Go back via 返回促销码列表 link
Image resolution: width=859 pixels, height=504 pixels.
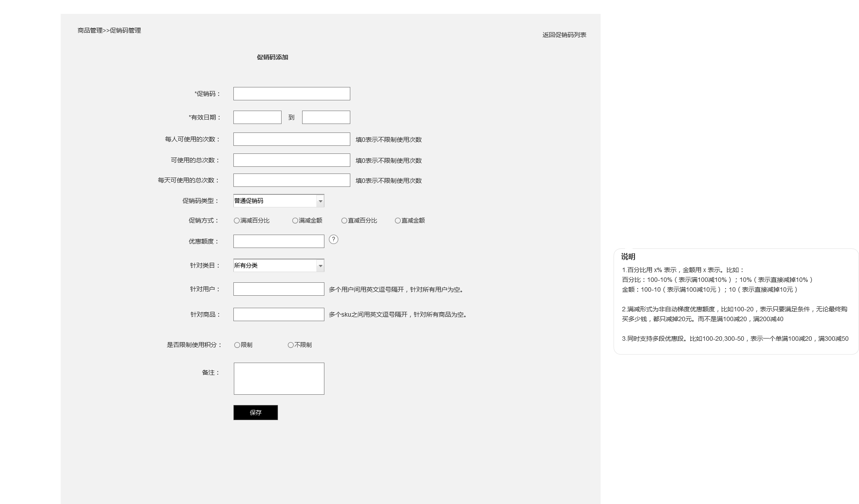[564, 35]
